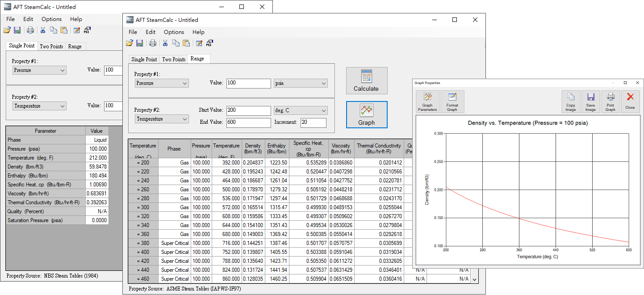Click the Open file icon in the back SteamCalc window

(x=7, y=30)
